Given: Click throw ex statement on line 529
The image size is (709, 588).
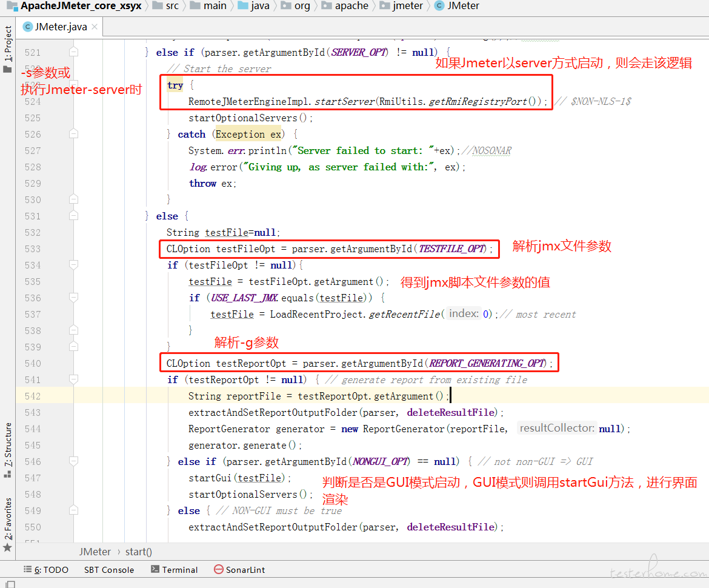Looking at the screenshot, I should [x=213, y=183].
